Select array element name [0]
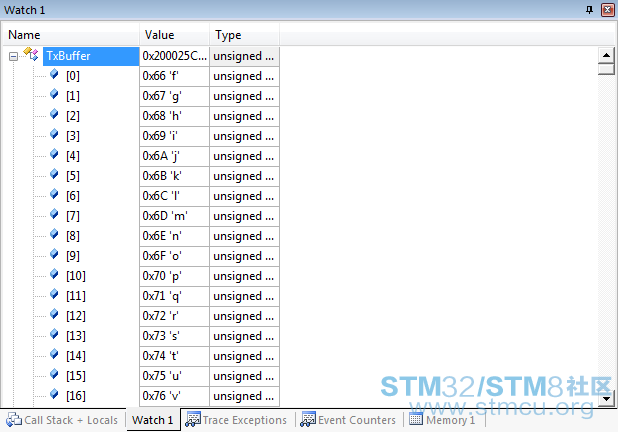Viewport: 618px width, 432px height. (x=73, y=76)
